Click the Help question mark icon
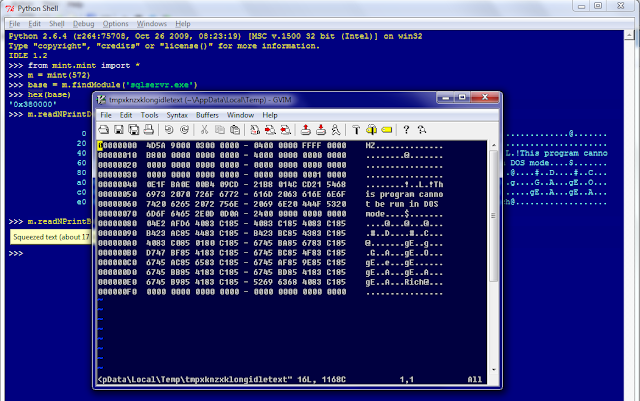The height and width of the screenshot is (401, 640). click(406, 130)
